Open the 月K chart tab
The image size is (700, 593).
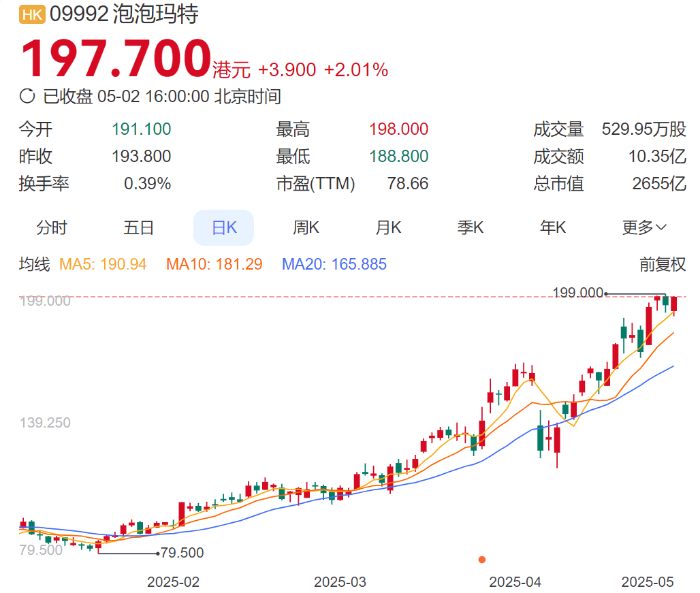(388, 227)
